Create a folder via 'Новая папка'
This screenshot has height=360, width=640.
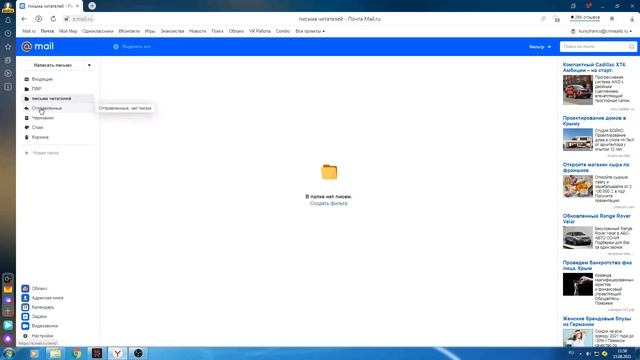(x=42, y=153)
